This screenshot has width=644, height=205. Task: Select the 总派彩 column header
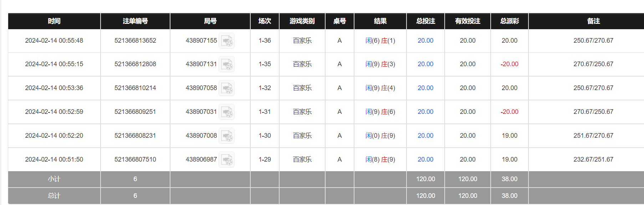pos(509,21)
